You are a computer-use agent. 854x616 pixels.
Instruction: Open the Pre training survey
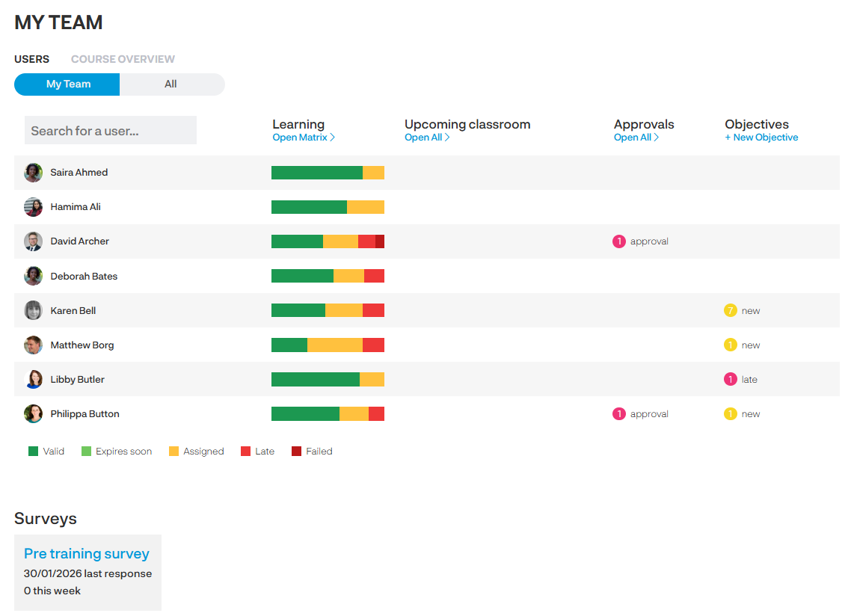click(87, 554)
